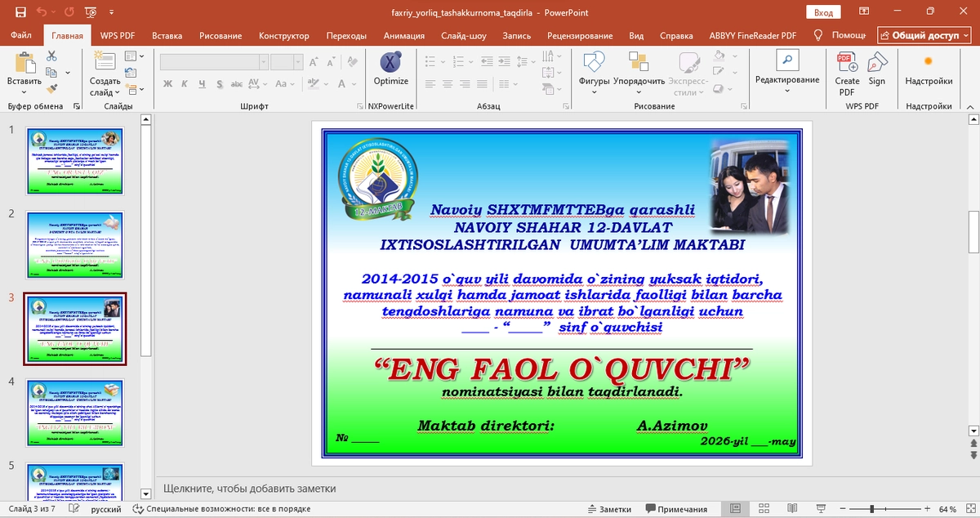The width and height of the screenshot is (980, 518).
Task: Adjust the zoom slider handle
Action: click(871, 509)
